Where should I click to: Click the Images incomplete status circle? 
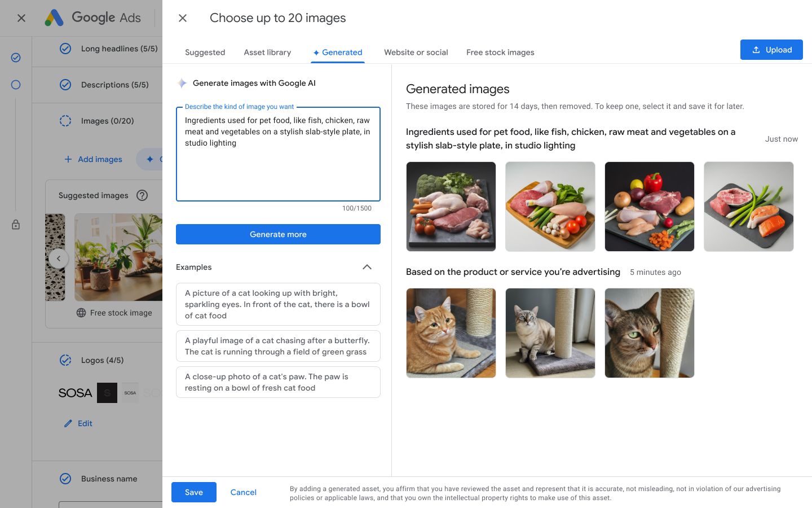tap(65, 121)
